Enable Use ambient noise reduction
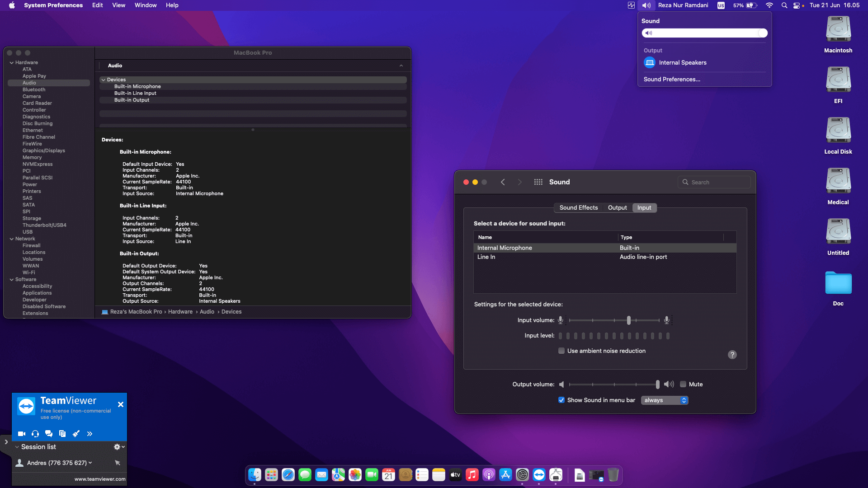The width and height of the screenshot is (868, 488). click(x=561, y=351)
